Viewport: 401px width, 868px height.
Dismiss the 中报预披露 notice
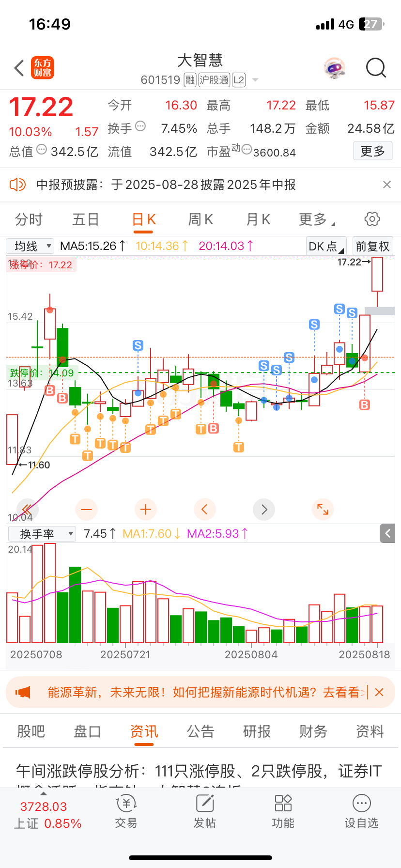[x=386, y=185]
